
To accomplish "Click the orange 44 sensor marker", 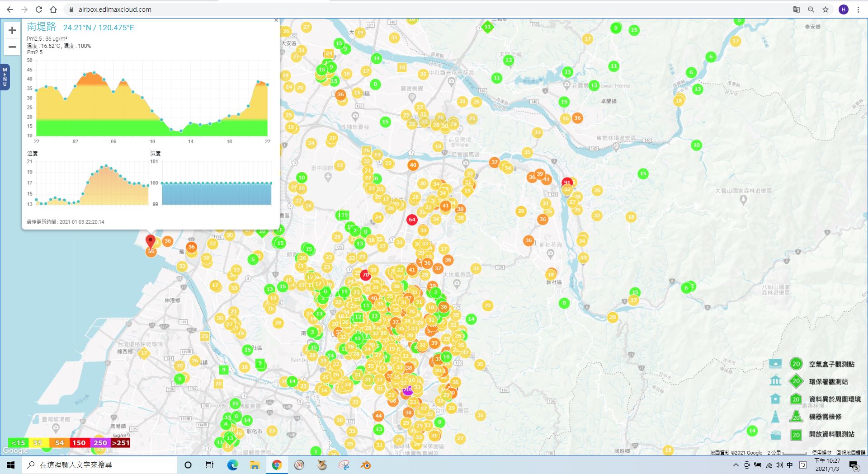I will coord(378,416).
